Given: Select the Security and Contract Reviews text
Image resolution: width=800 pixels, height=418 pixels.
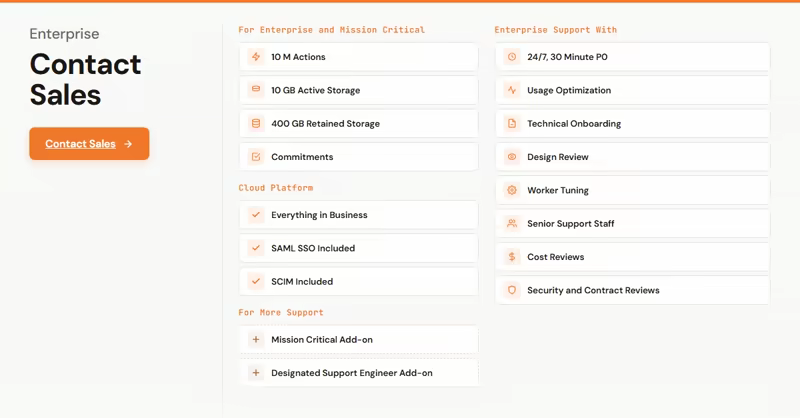Looking at the screenshot, I should point(593,290).
